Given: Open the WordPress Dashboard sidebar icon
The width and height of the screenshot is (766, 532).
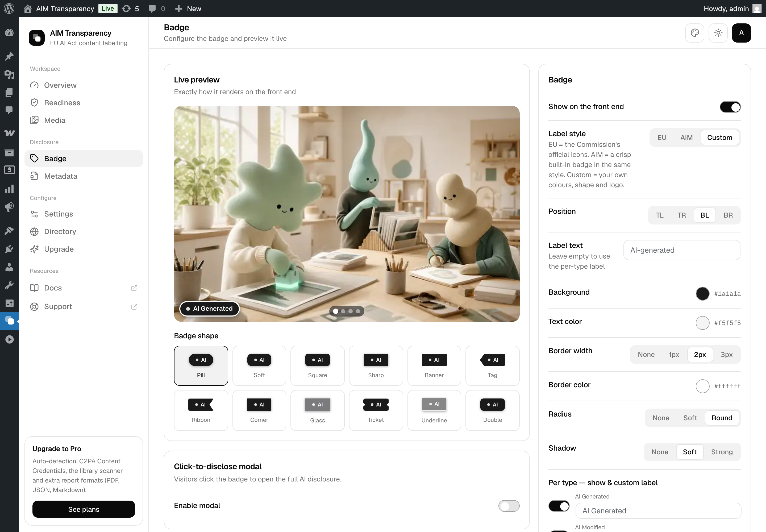Looking at the screenshot, I should pyautogui.click(x=9, y=32).
